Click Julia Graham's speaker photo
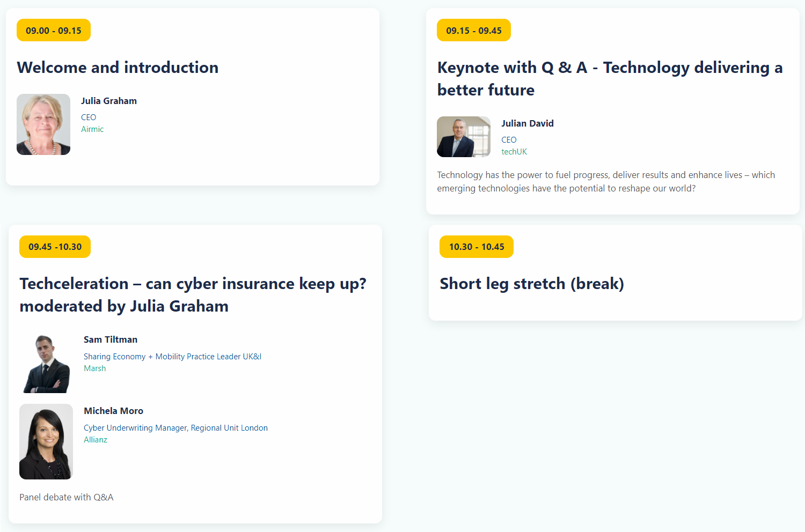805x532 pixels. point(43,124)
